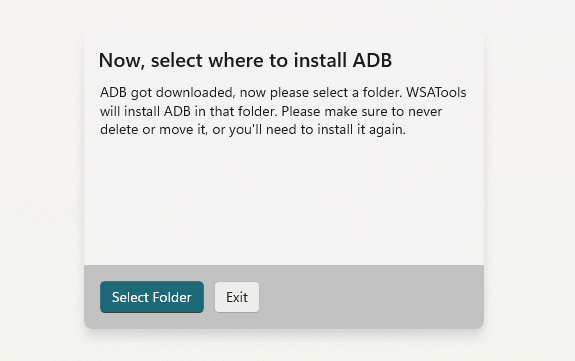Click the empty dialog area below the description
This screenshot has height=361, width=575.
284,200
